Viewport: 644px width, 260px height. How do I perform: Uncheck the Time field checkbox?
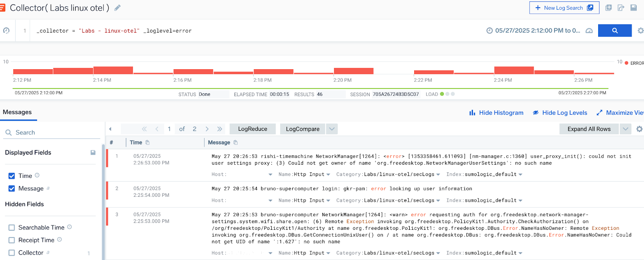(12, 176)
